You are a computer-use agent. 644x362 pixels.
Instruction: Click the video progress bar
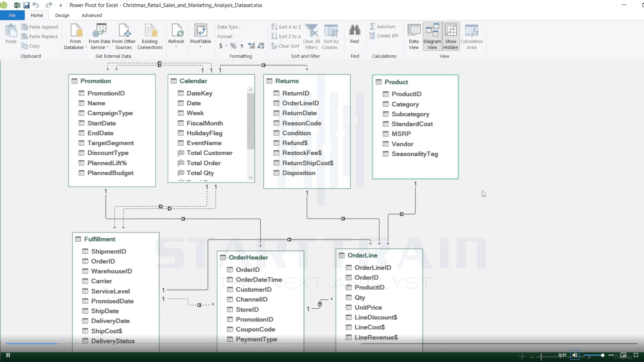(321, 344)
